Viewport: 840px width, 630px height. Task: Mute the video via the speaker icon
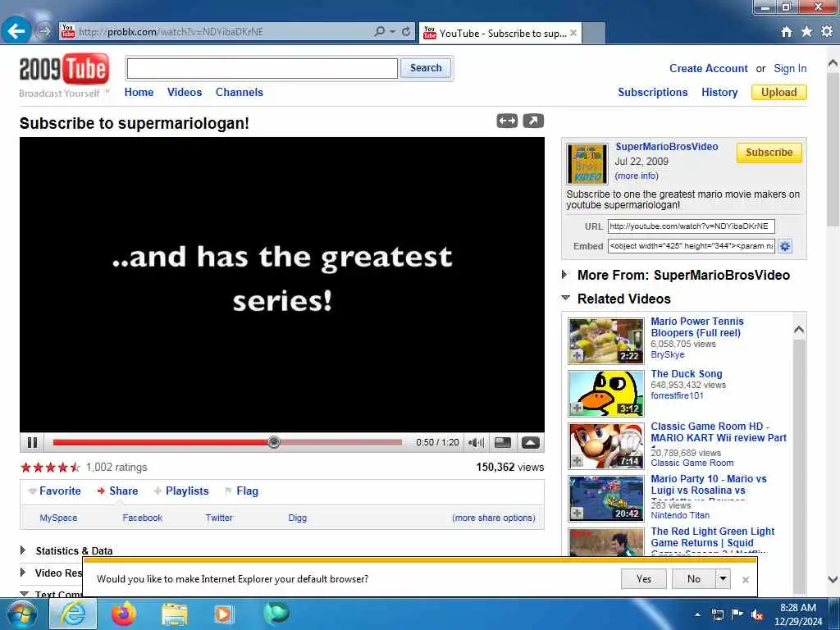pos(476,442)
